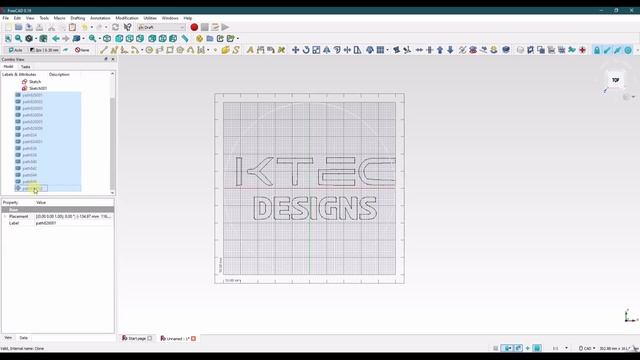Select the Draft Polygon tool
This screenshot has width=640, height=360.
pos(180,50)
